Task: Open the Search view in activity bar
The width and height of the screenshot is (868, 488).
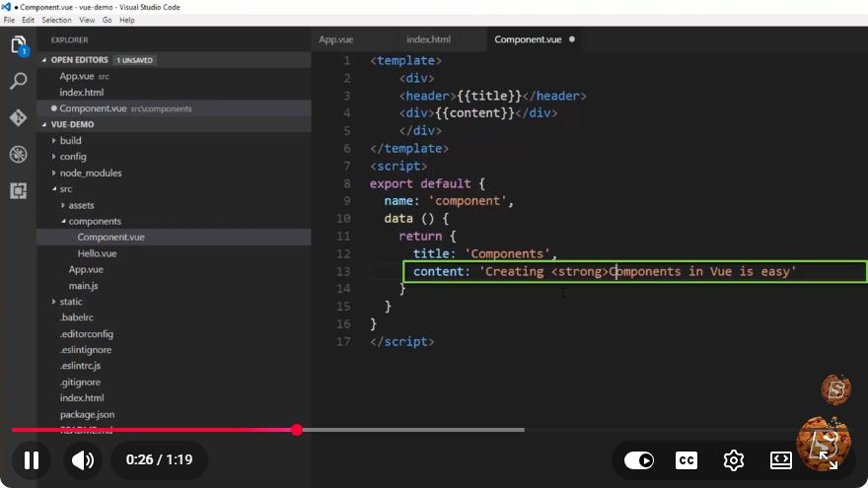Action: [x=19, y=81]
